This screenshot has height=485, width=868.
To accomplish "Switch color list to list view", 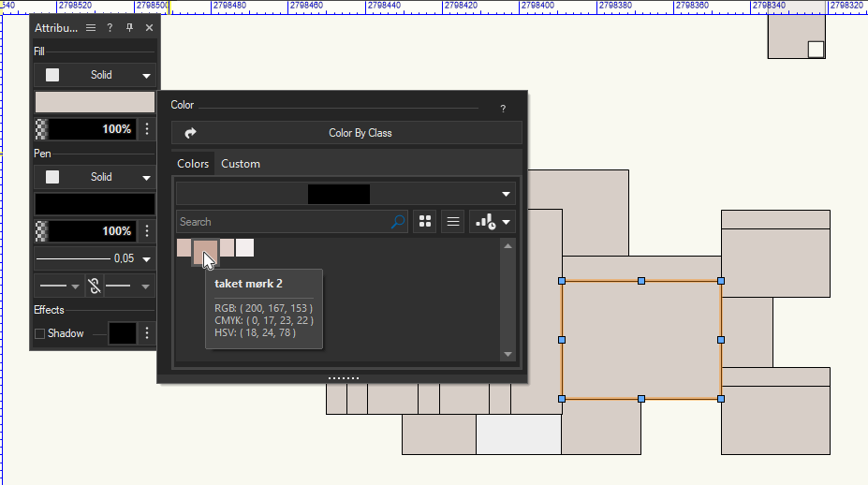I will [453, 222].
